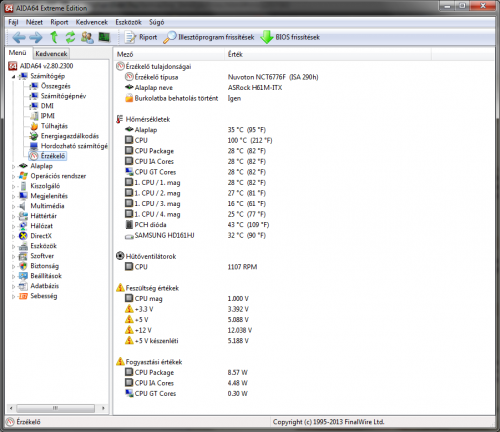Click the Adatbázis tree icon
This screenshot has width=500, height=432.
(23, 286)
